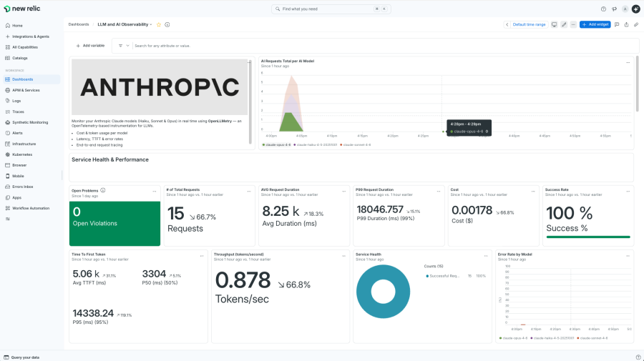
Task: Toggle claude-haiku-4-5 in Error Rate legend
Action: (552, 338)
